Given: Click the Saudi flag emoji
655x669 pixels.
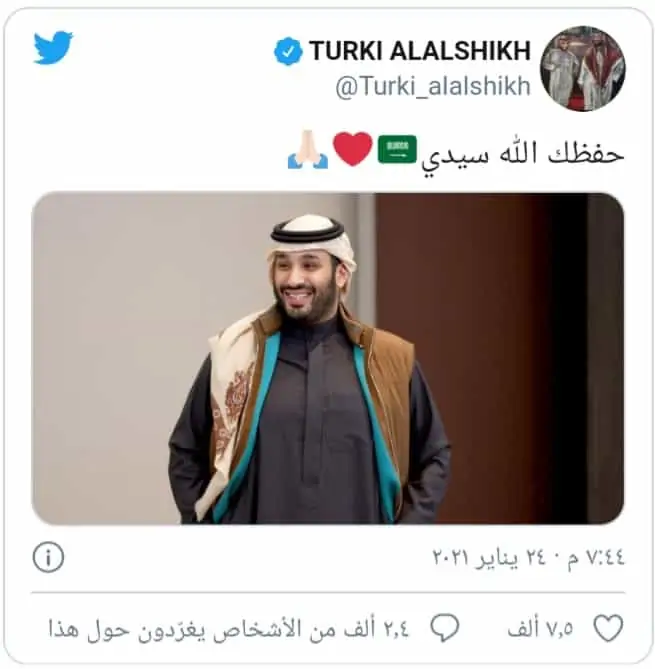Looking at the screenshot, I should (x=397, y=149).
